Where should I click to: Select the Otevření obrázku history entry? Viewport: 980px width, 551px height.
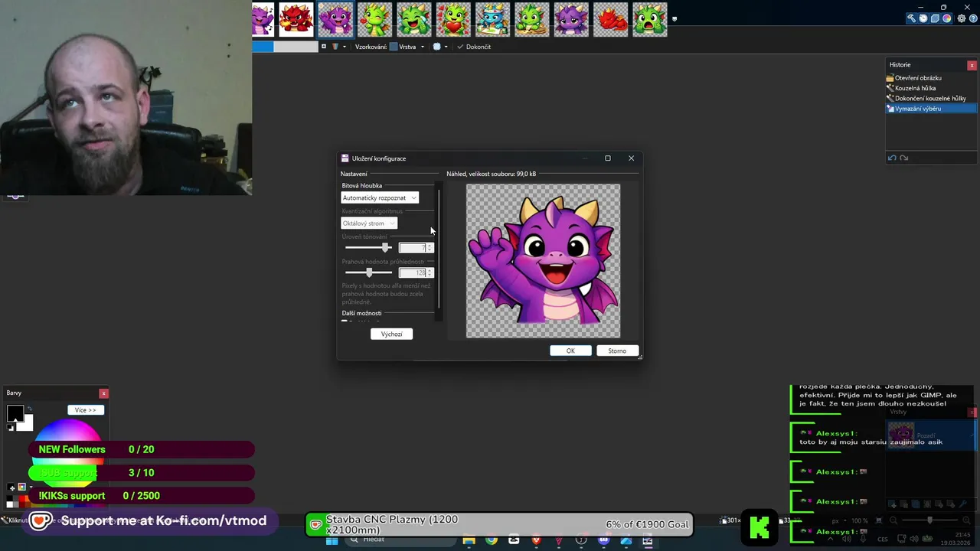coord(931,78)
